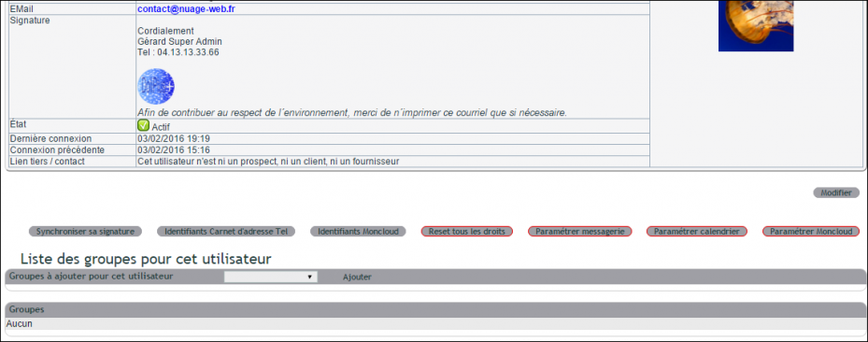Click the Dernière connexion date 03/02/2016 19:19

(x=173, y=138)
